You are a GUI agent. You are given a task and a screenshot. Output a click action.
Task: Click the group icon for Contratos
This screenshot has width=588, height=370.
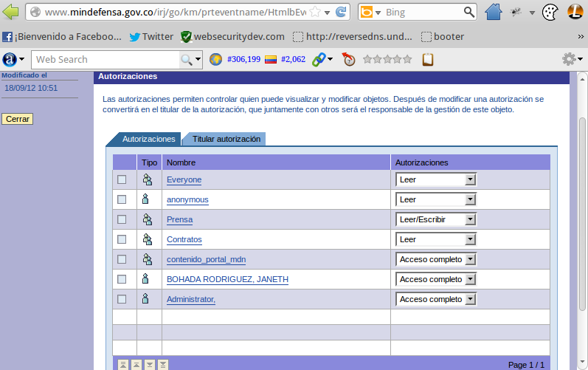click(x=148, y=239)
